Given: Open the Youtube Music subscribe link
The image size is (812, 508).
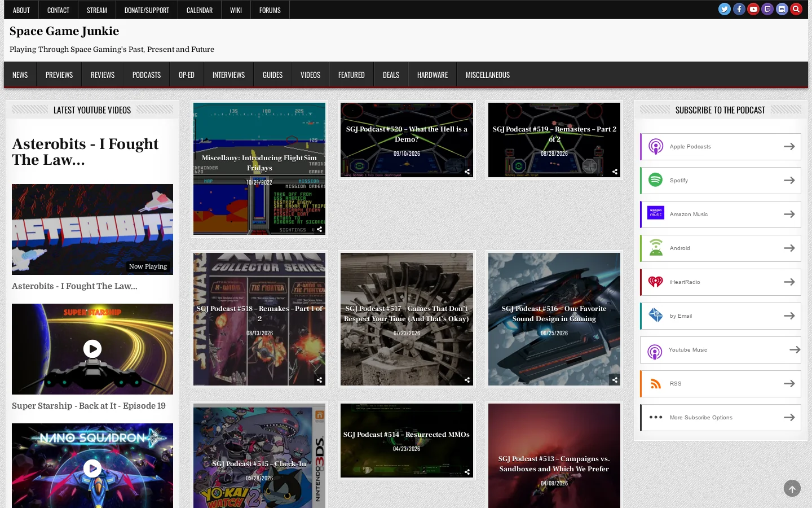Looking at the screenshot, I should pos(721,350).
